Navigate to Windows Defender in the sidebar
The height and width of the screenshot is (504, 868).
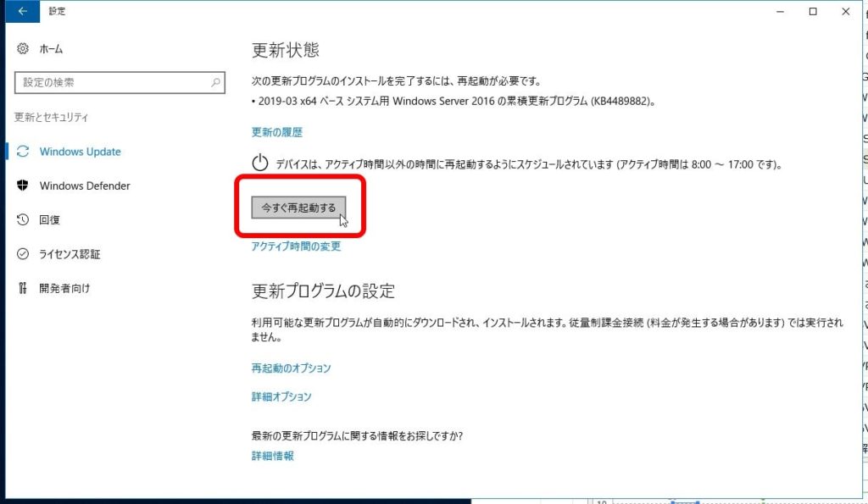(85, 186)
